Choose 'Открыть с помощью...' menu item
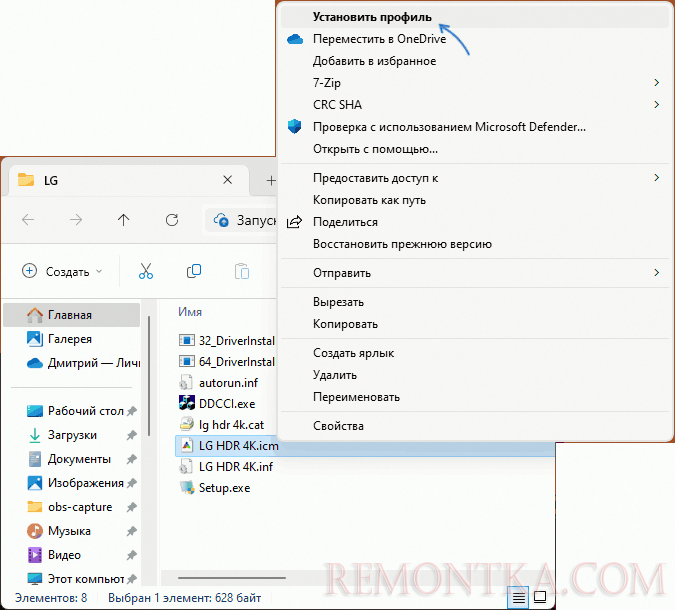This screenshot has width=675, height=610. pos(475,149)
